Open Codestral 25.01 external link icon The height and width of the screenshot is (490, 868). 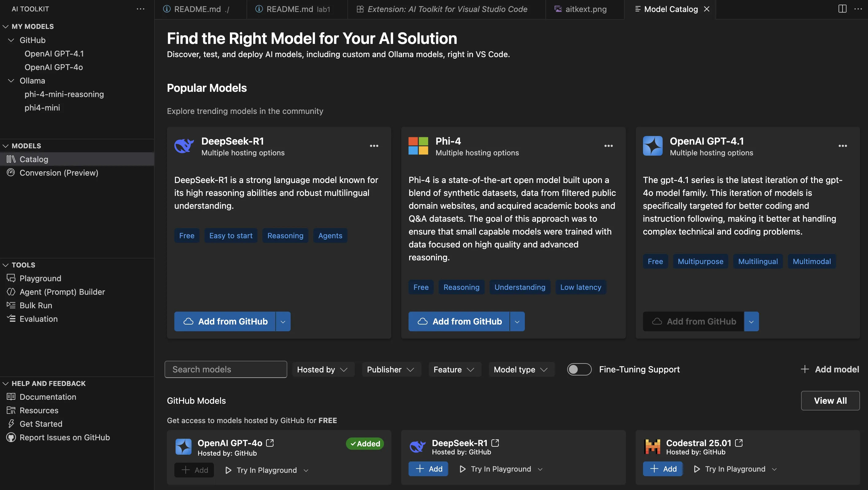(738, 443)
